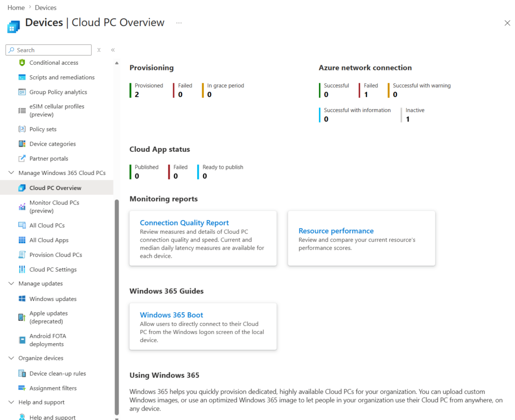Click the Device categories icon

coord(22,144)
